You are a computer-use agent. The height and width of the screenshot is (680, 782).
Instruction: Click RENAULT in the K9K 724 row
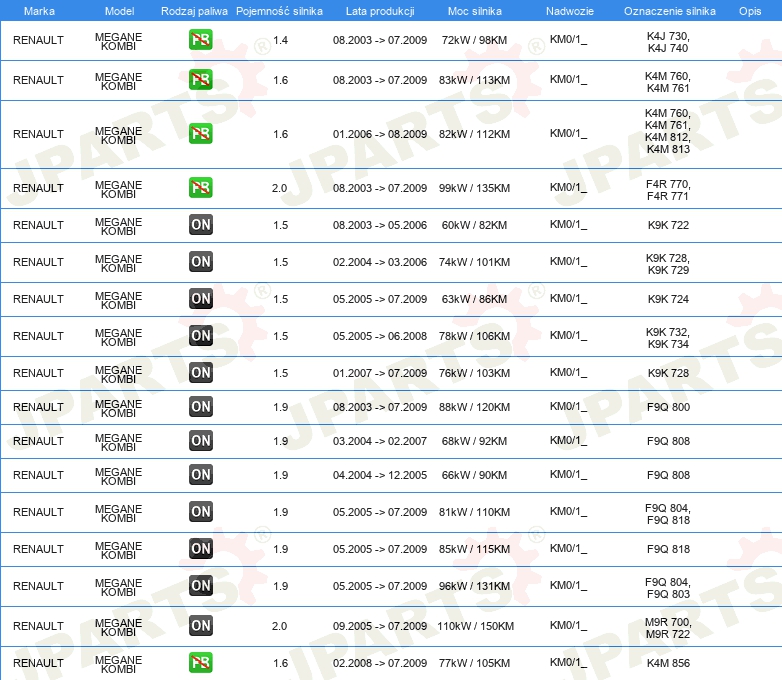38,299
